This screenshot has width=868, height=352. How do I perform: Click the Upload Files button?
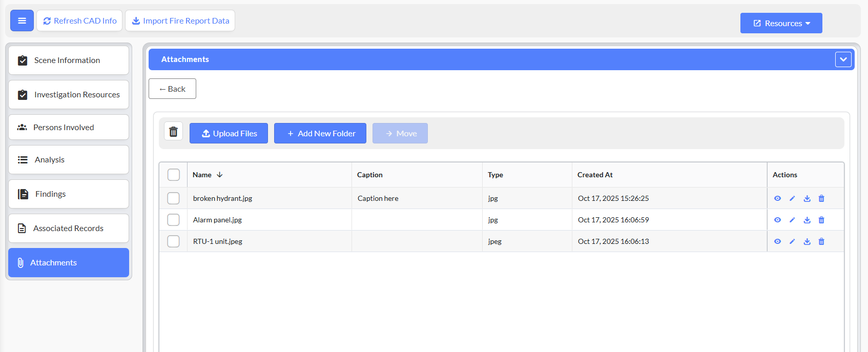(x=229, y=133)
